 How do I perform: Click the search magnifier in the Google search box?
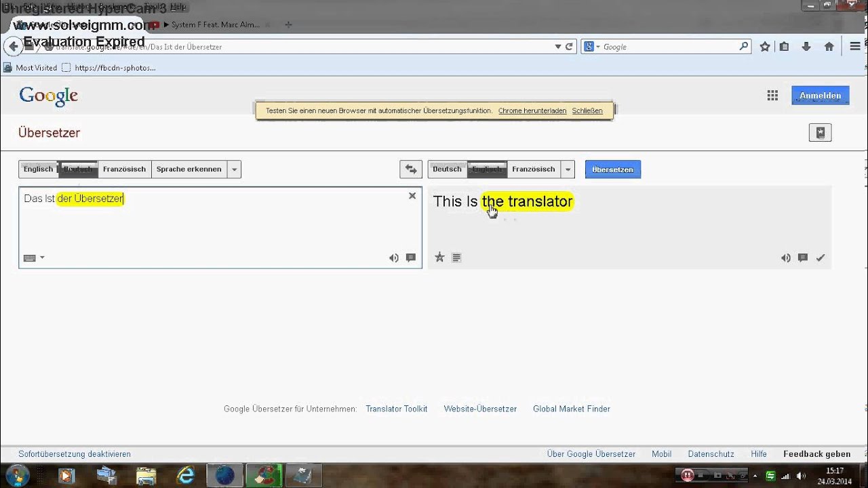(743, 47)
